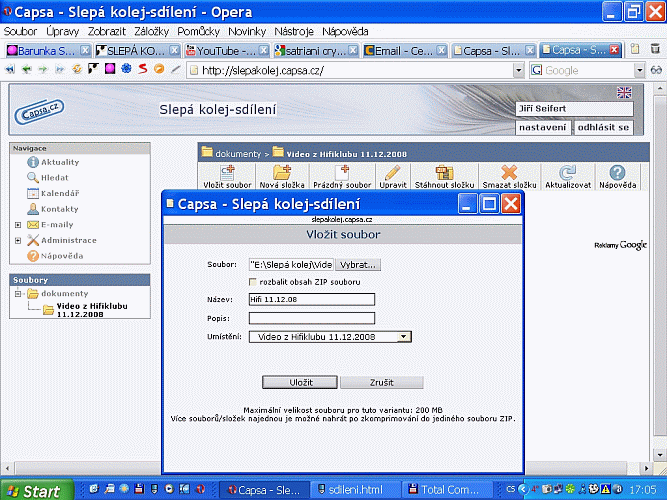Delete folder with Smazat složku icon

[509, 173]
